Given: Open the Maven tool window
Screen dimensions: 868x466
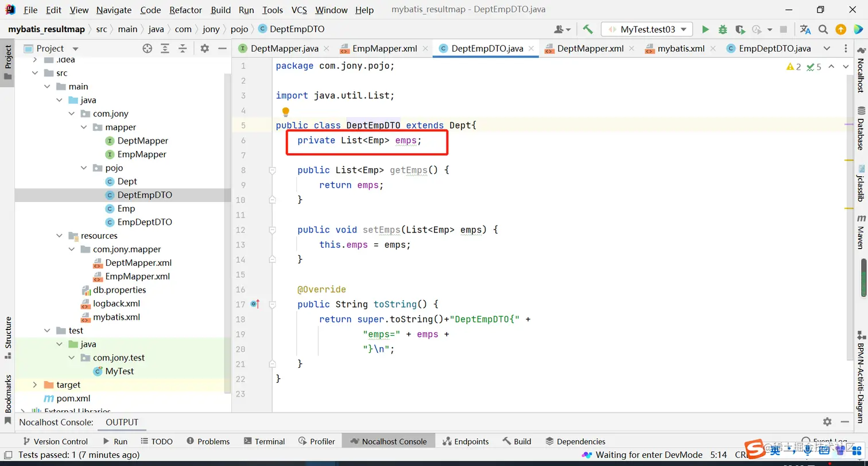Looking at the screenshot, I should click(861, 232).
